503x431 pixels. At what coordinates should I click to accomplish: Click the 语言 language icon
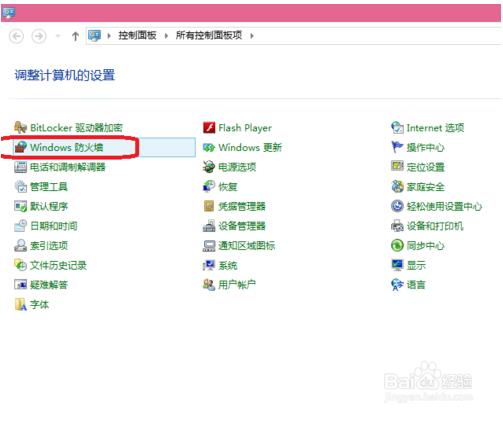pos(397,285)
